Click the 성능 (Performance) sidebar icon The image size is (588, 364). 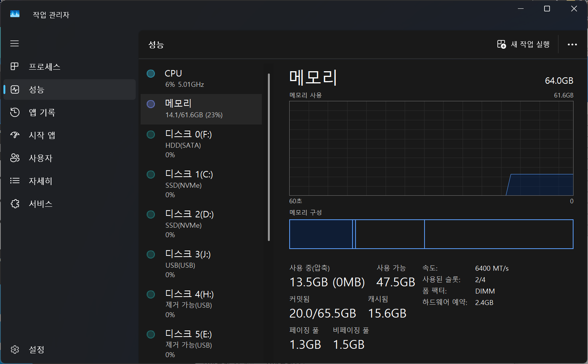click(x=15, y=89)
